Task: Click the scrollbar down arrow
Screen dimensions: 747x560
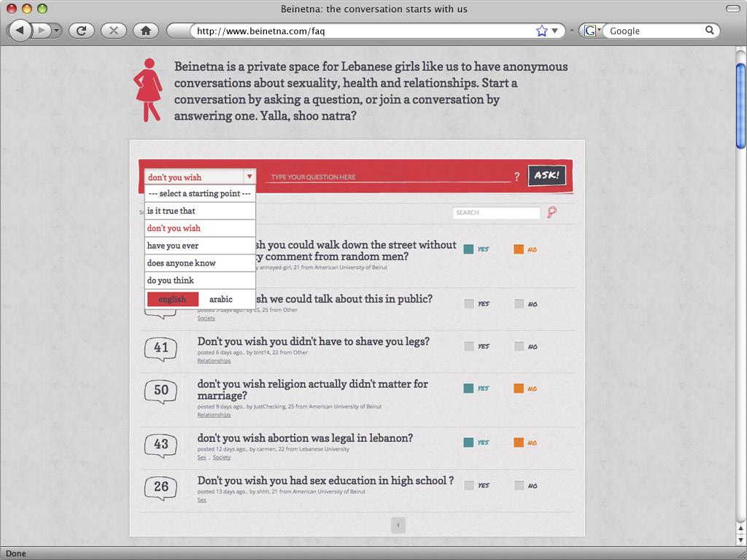Action: click(741, 540)
